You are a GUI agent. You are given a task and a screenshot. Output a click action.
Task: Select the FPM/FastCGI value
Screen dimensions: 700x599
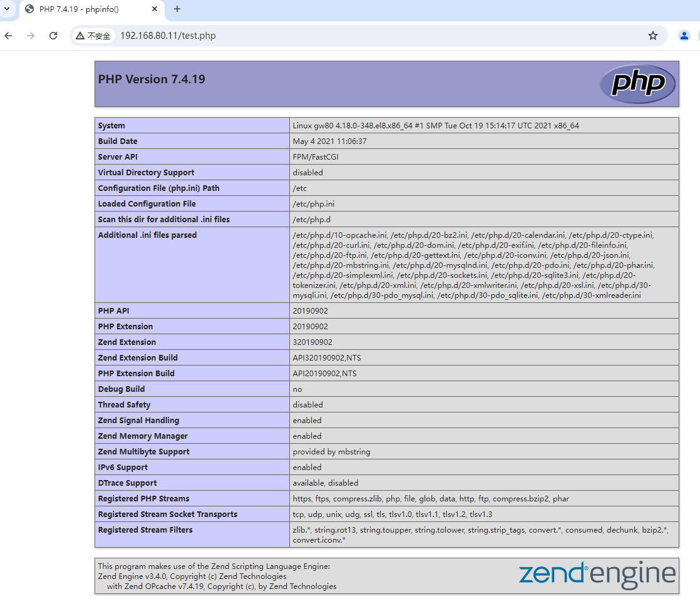(316, 157)
